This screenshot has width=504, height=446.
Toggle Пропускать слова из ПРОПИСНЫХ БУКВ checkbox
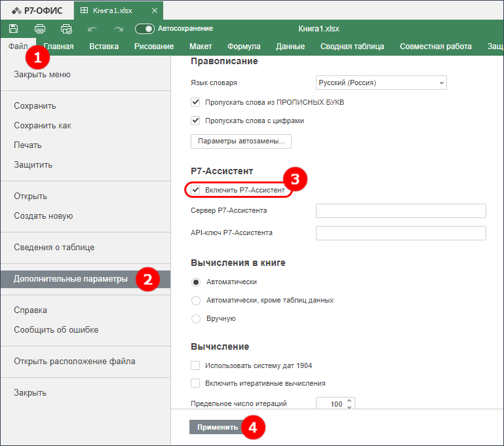coord(195,102)
